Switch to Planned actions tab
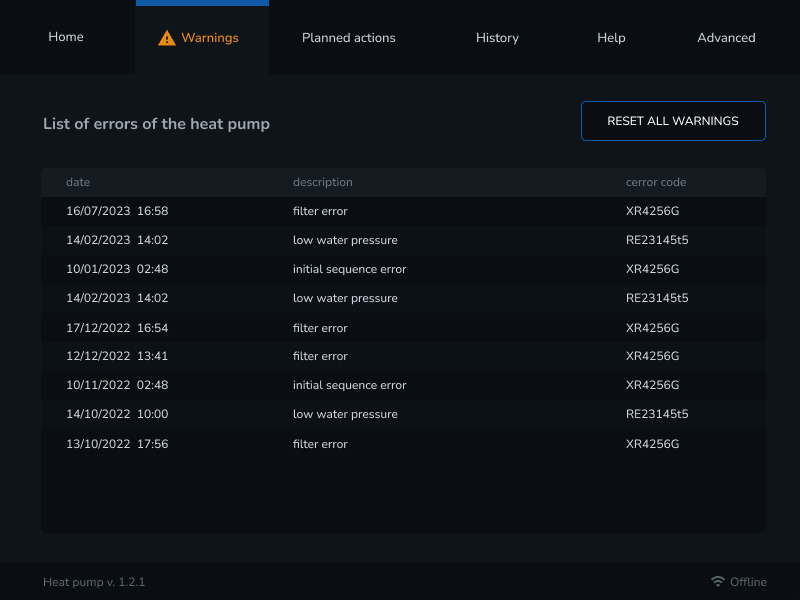The image size is (800, 600). tap(349, 38)
